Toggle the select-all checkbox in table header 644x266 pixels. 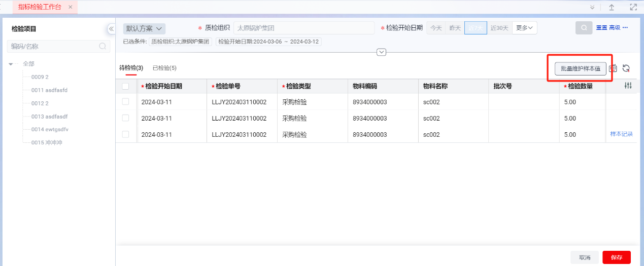[x=125, y=86]
